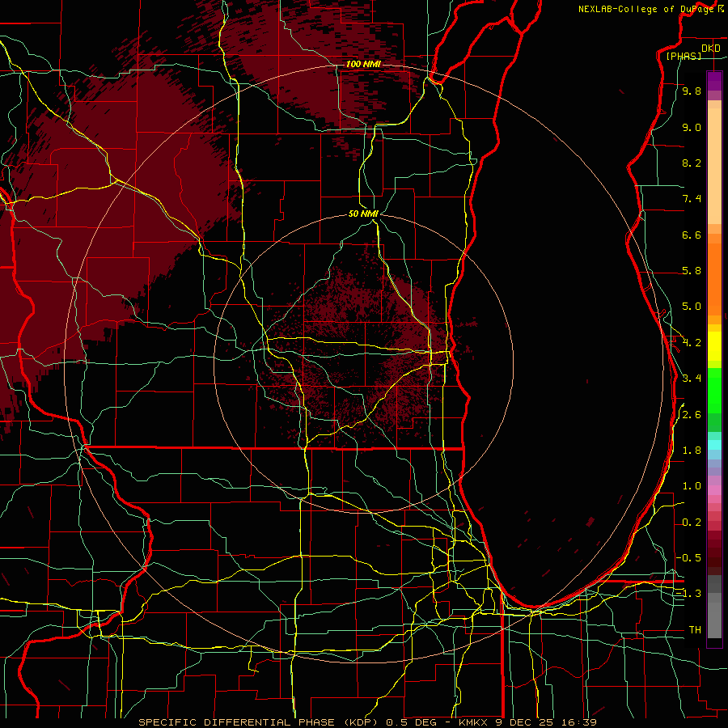Pick the pink color bar segment
The width and height of the screenshot is (728, 728).
point(714,490)
